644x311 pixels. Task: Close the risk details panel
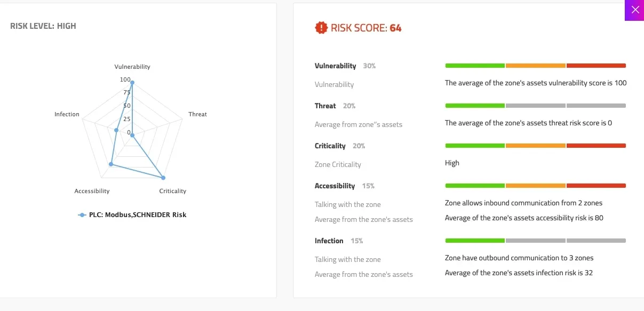pos(634,10)
